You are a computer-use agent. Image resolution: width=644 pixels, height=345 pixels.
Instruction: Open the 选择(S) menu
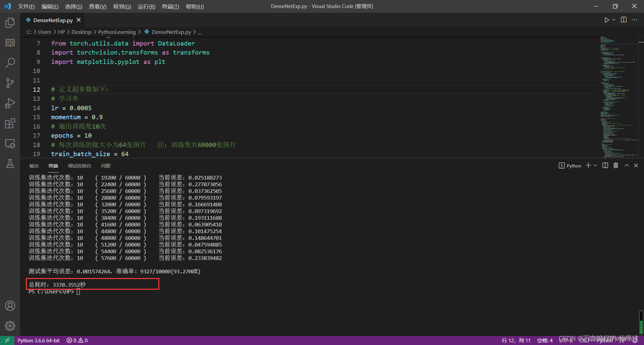coord(73,6)
